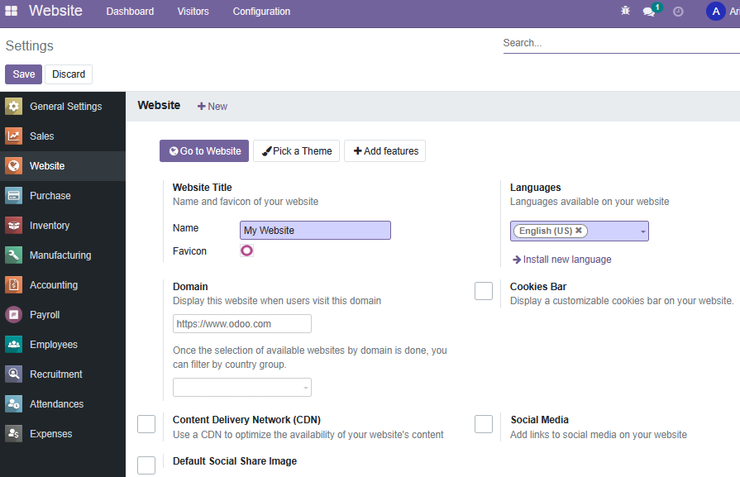
Task: Select Expenses settings label in the sidebar
Action: click(51, 434)
